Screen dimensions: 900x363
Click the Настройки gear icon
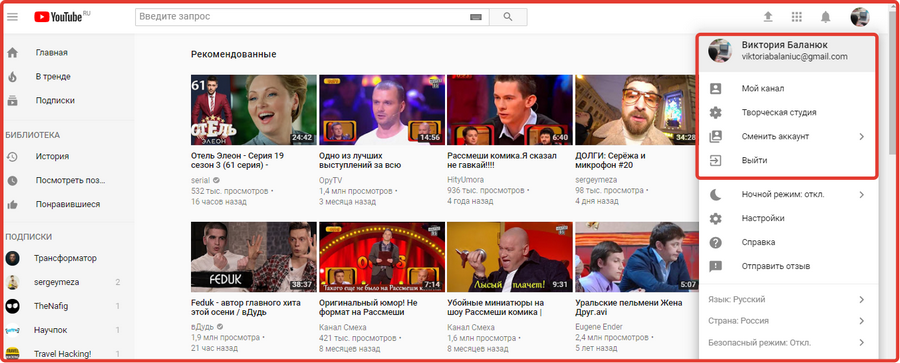coord(715,218)
